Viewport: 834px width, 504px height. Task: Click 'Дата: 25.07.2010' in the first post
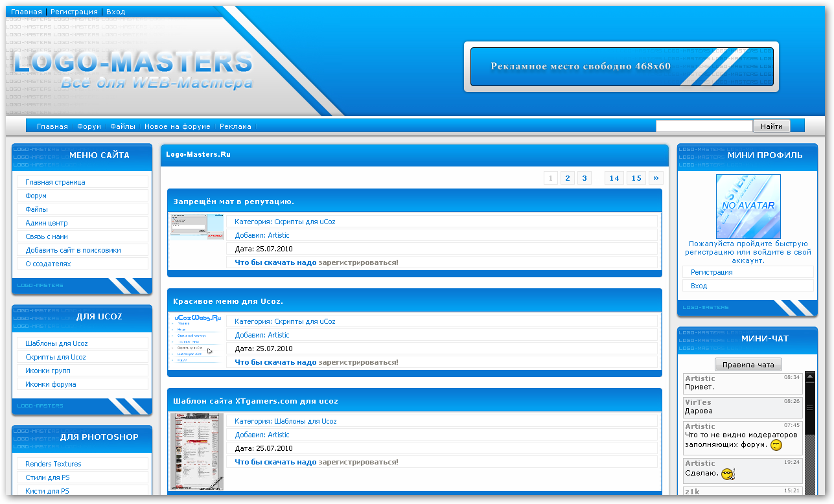click(264, 249)
